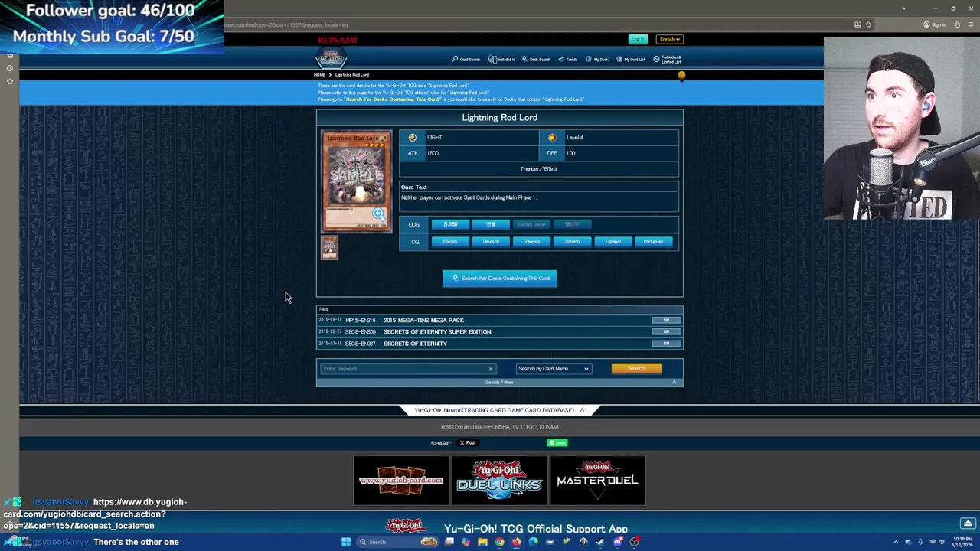This screenshot has height=551, width=980.
Task: Open My Deck page
Action: point(597,59)
